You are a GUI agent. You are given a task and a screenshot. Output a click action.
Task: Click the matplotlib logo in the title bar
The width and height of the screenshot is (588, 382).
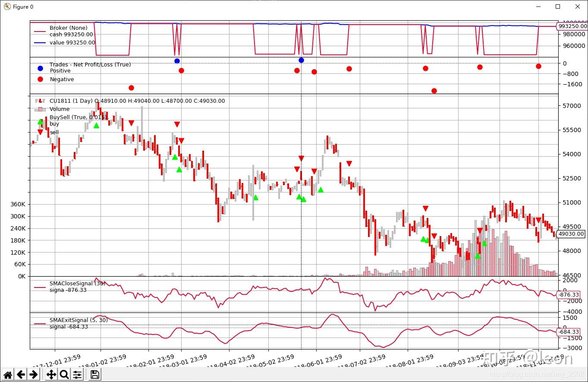click(7, 6)
